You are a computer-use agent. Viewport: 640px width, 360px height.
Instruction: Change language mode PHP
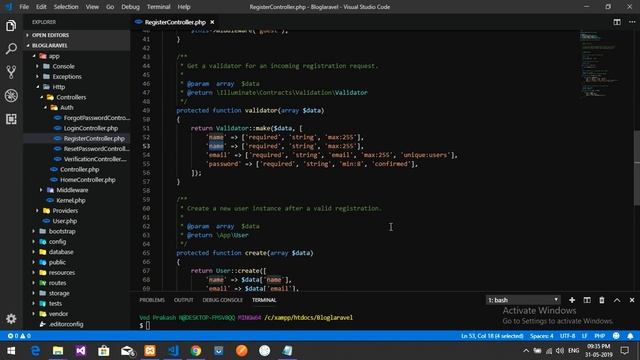coord(600,336)
